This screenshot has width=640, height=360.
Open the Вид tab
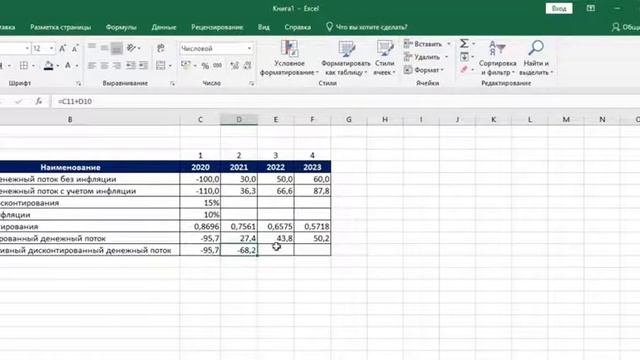pyautogui.click(x=264, y=27)
